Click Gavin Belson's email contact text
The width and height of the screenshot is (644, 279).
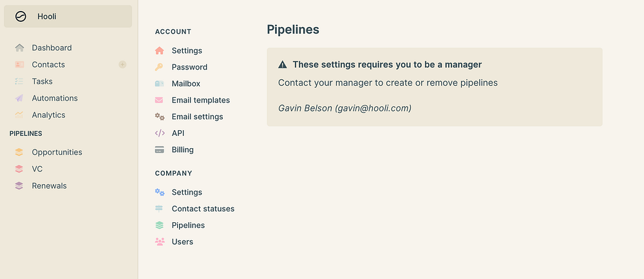pos(345,108)
